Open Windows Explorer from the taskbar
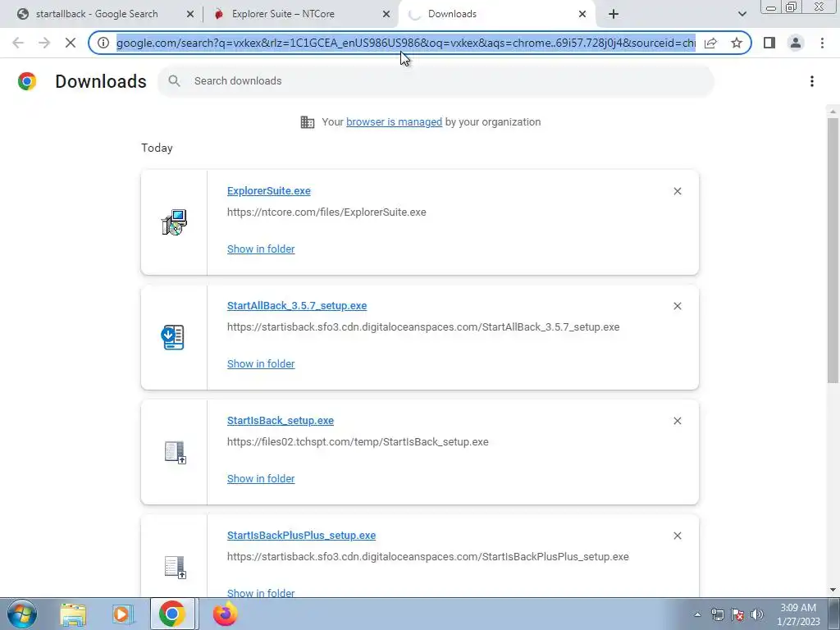The image size is (840, 630). (x=73, y=614)
